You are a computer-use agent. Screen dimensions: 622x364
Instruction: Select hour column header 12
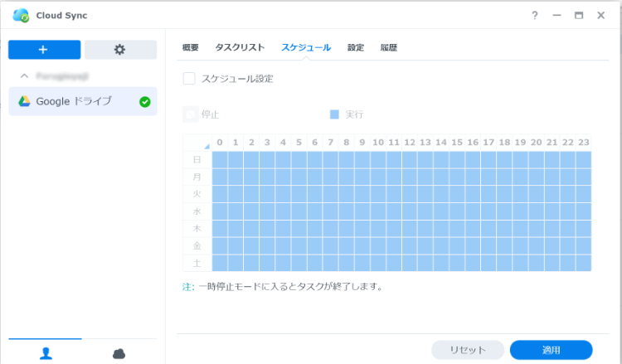point(410,143)
